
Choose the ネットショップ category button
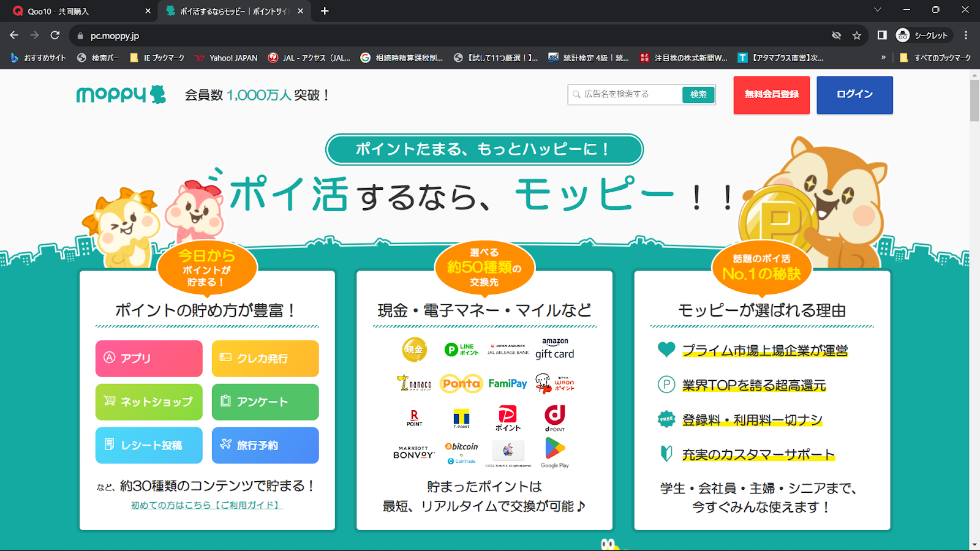pyautogui.click(x=149, y=402)
